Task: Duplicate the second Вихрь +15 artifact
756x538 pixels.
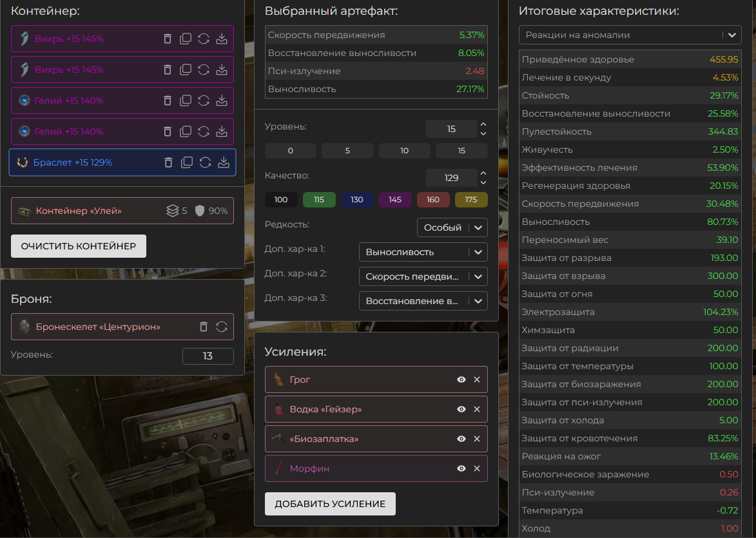Action: tap(186, 70)
